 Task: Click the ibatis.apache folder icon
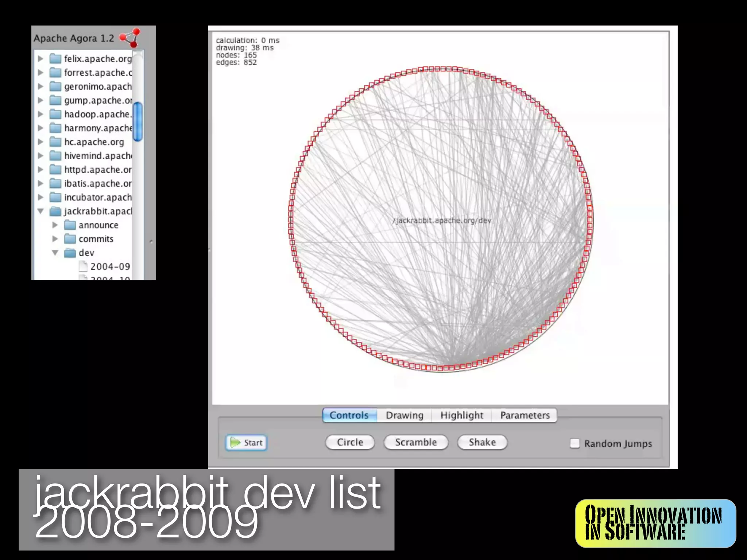55,183
